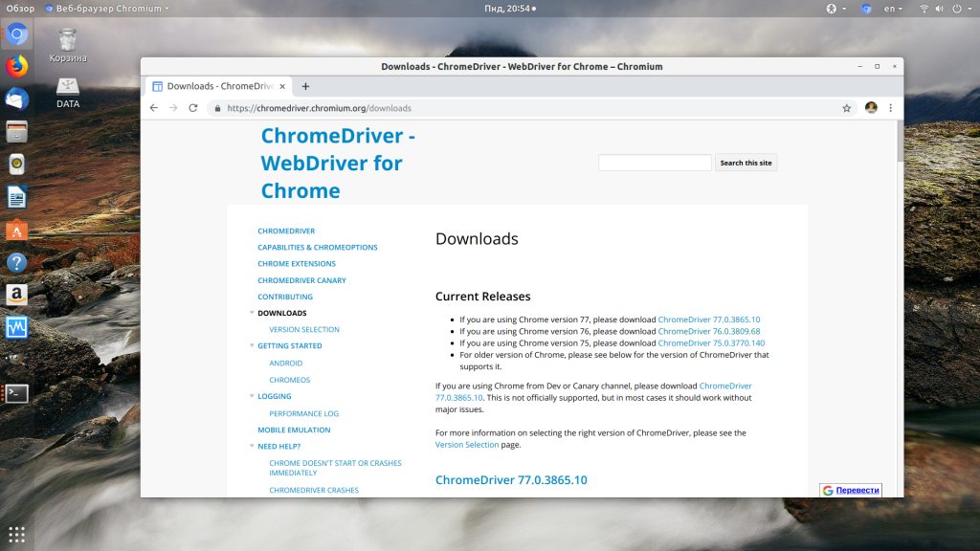Viewport: 980px width, 551px height.
Task: Click the browser back arrow
Action: coord(154,108)
